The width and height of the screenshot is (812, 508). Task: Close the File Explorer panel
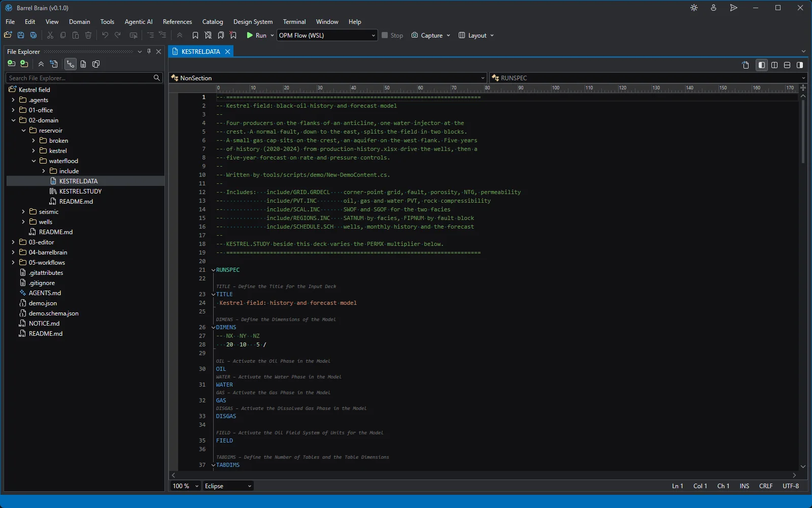click(158, 51)
